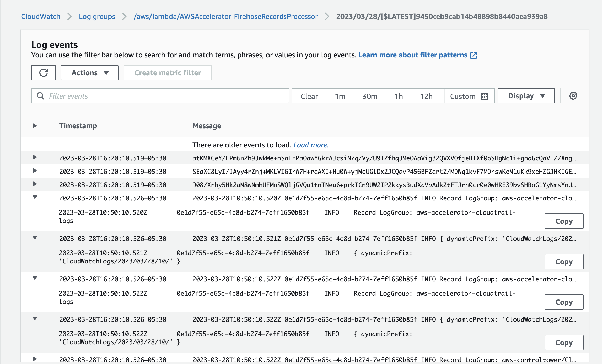Open the Display dropdown
Viewport: 602px width, 364px height.
coord(526,96)
